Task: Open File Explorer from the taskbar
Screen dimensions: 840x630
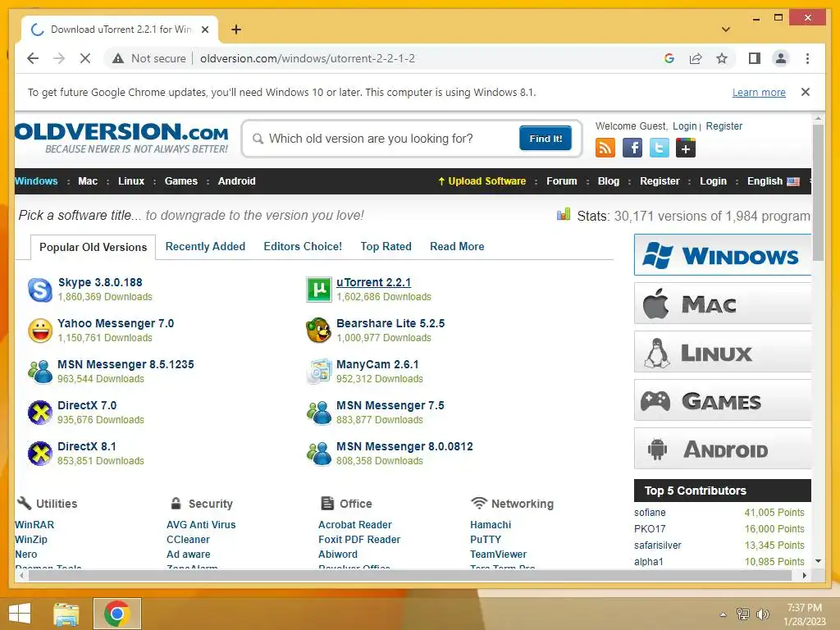Action: (66, 614)
